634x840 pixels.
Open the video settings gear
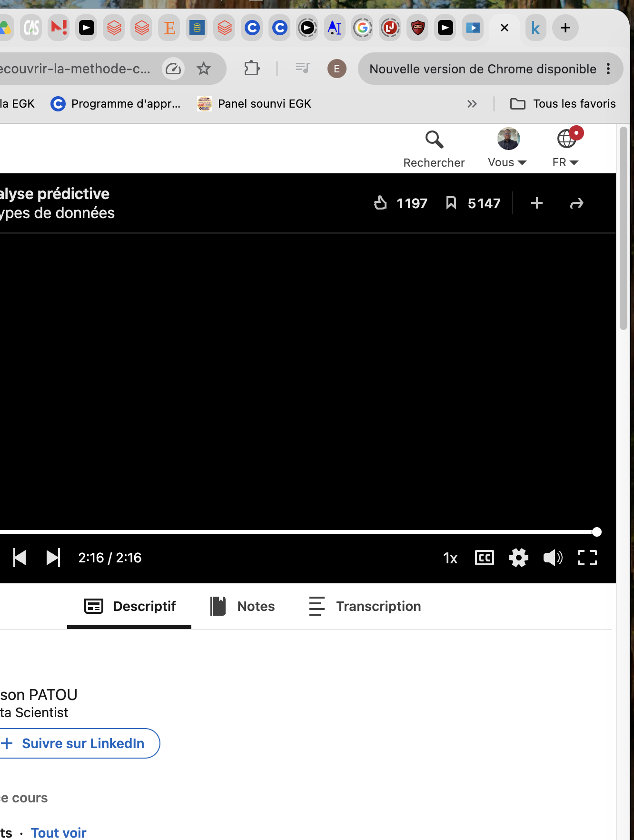pyautogui.click(x=518, y=558)
